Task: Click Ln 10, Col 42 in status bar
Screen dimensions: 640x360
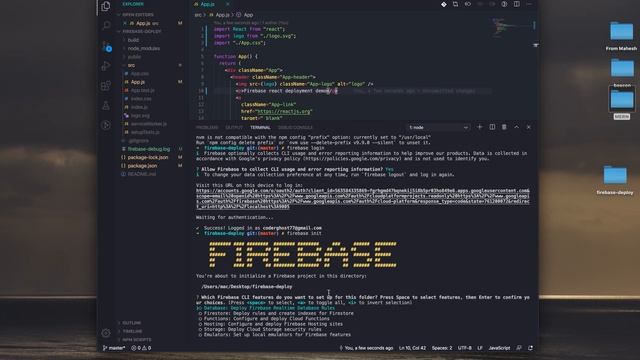Action: (x=412, y=348)
